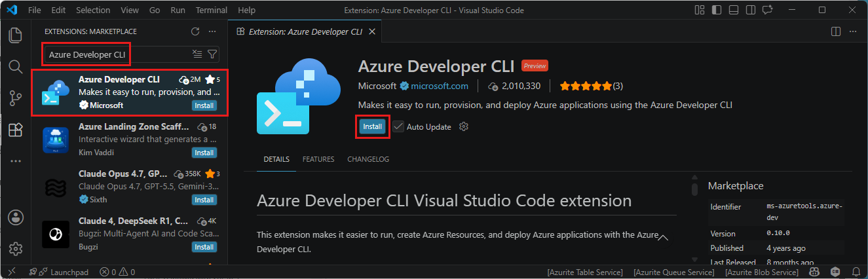Switch to the FEATURES tab
The image size is (868, 279).
pos(318,159)
